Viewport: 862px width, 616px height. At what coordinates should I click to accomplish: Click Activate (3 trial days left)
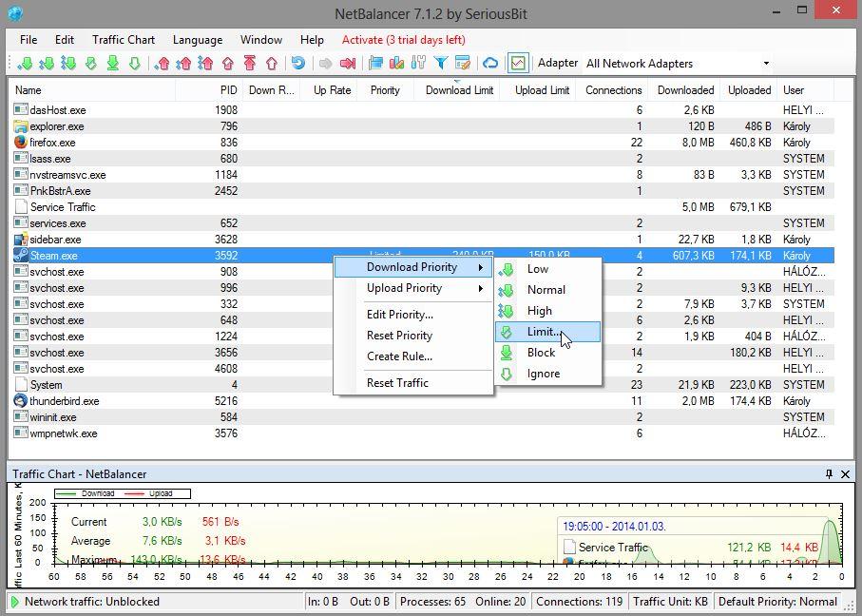tap(404, 40)
